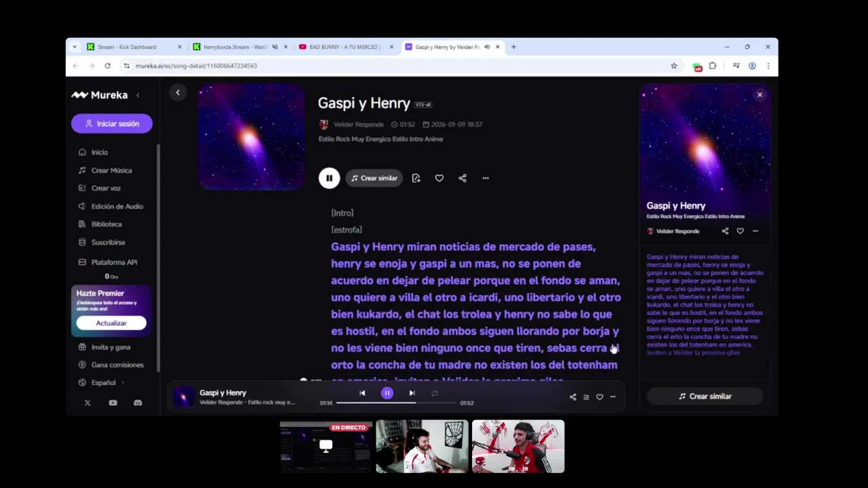Viewport: 868px width, 488px height.
Task: Open right panel more options
Action: pos(755,231)
